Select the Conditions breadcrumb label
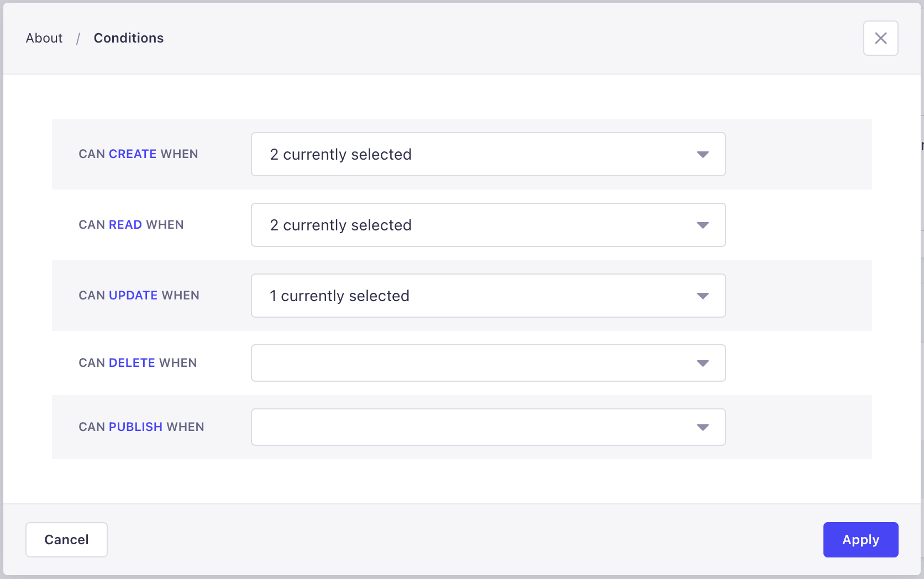Screen dimensions: 924x579 click(x=128, y=38)
